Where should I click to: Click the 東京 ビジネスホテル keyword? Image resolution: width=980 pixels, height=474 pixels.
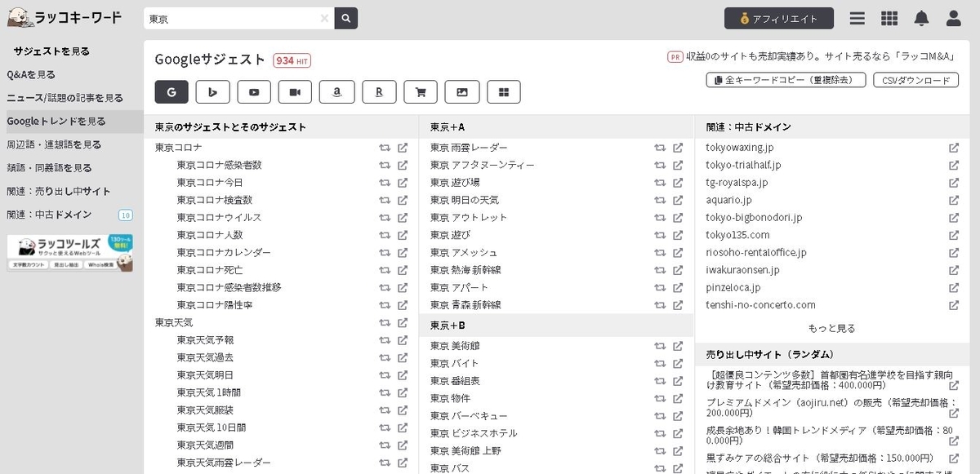[474, 433]
